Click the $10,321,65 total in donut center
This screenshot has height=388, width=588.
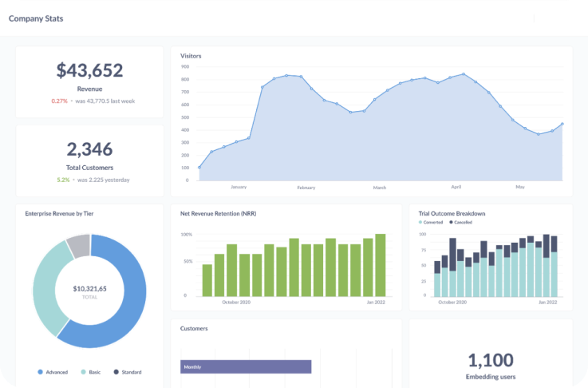point(89,288)
